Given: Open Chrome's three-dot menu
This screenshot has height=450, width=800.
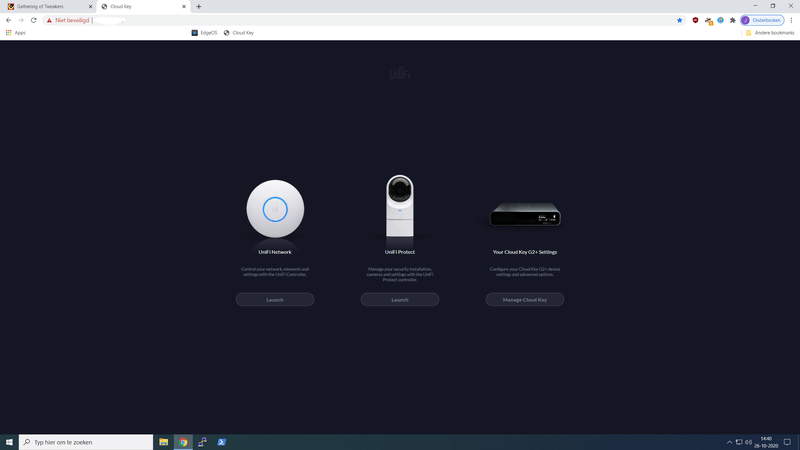Looking at the screenshot, I should pyautogui.click(x=791, y=20).
